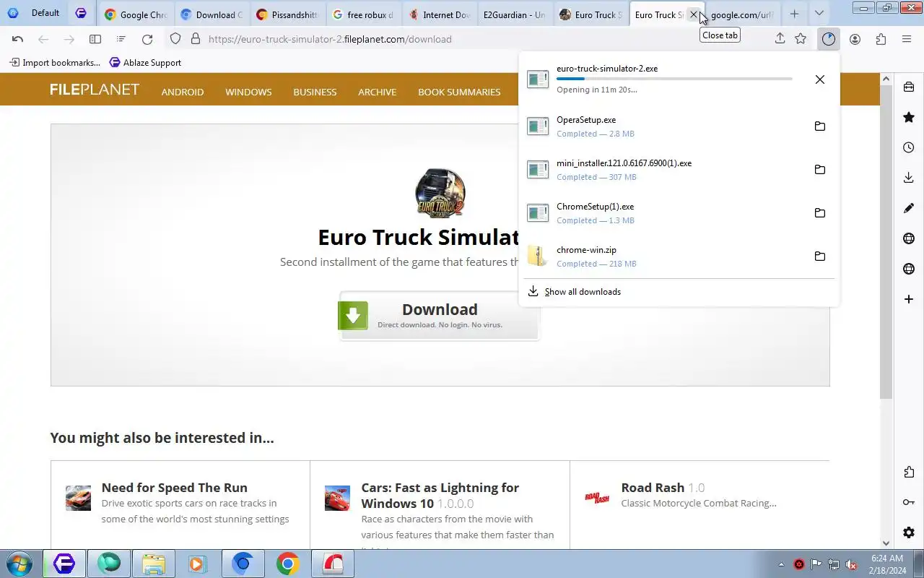Open the folder for ChromeSetup(1).exe
Screen dimensions: 924x578
[x=819, y=213]
